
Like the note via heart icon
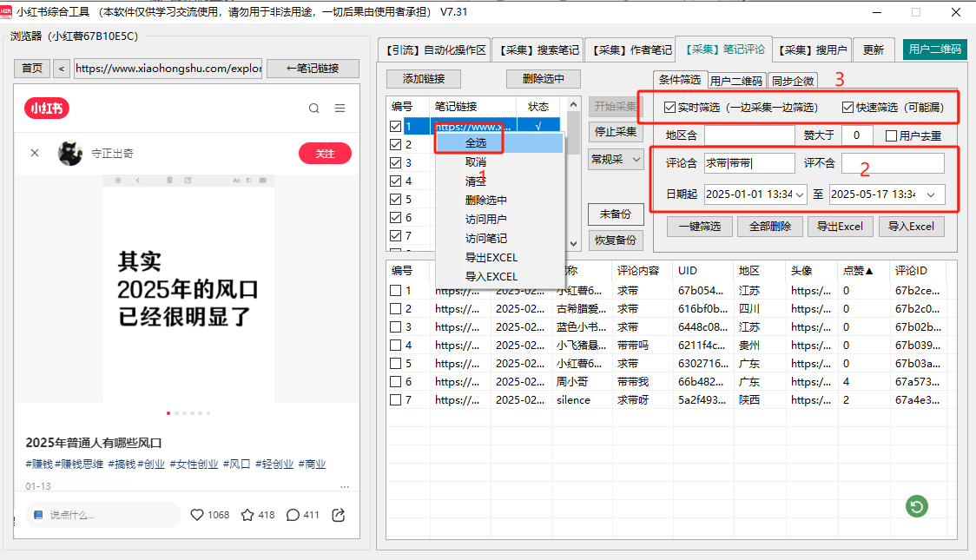pos(197,515)
